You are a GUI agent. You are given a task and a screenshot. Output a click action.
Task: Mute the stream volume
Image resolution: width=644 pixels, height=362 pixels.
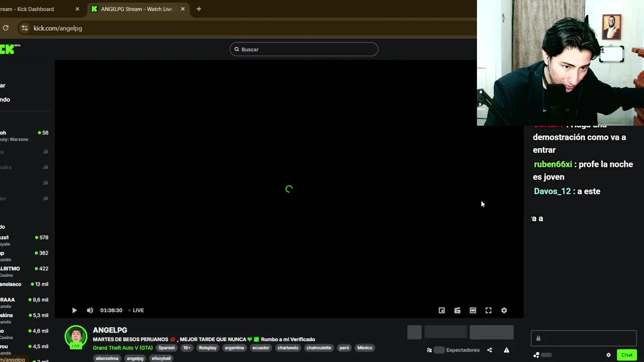90,310
